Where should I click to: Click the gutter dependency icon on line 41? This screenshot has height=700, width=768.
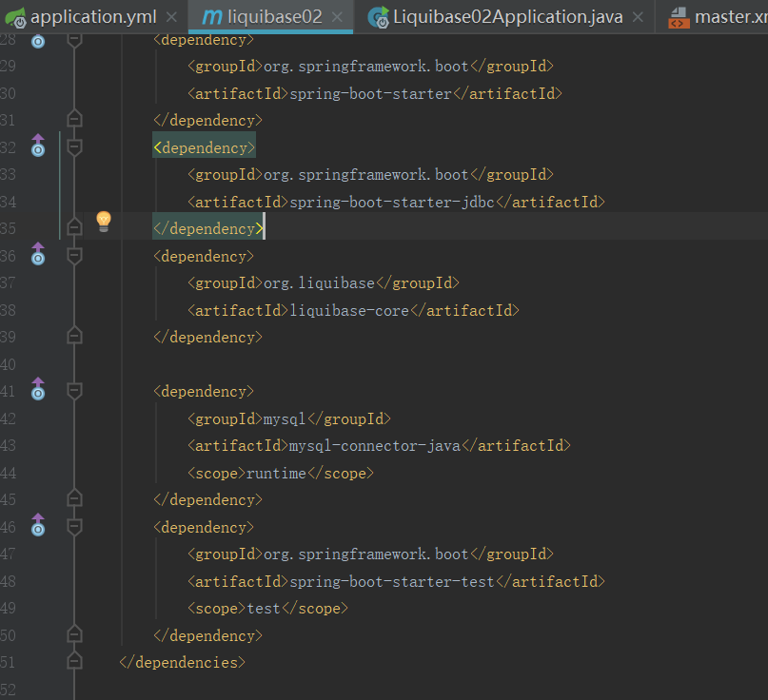(x=38, y=389)
